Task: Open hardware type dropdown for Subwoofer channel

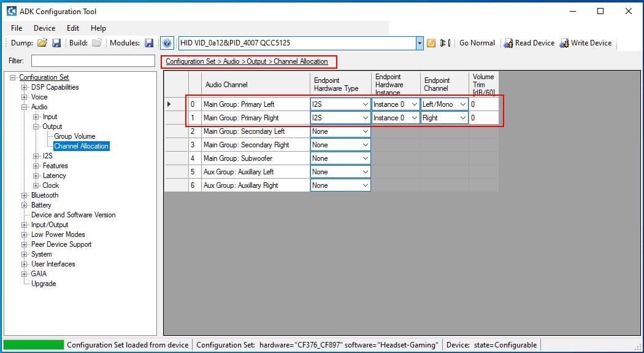Action: pyautogui.click(x=340, y=158)
